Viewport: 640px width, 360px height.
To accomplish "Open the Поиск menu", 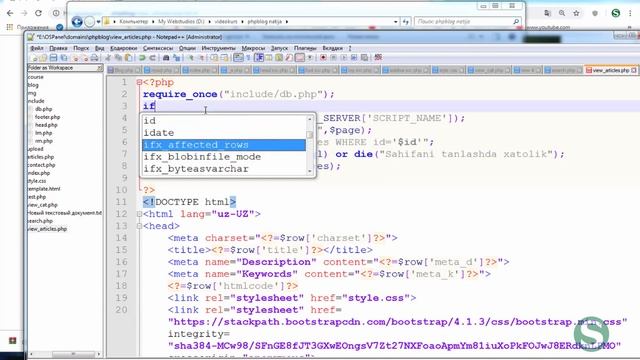I will pos(81,48).
